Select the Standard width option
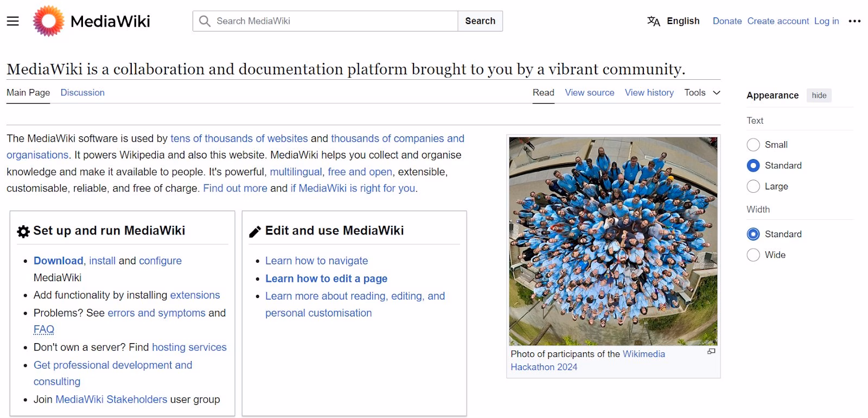This screenshot has width=868, height=418. tap(753, 234)
